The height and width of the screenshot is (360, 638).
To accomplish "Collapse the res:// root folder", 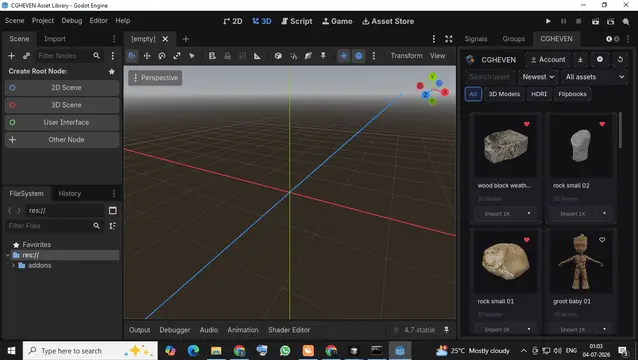I will (7, 255).
